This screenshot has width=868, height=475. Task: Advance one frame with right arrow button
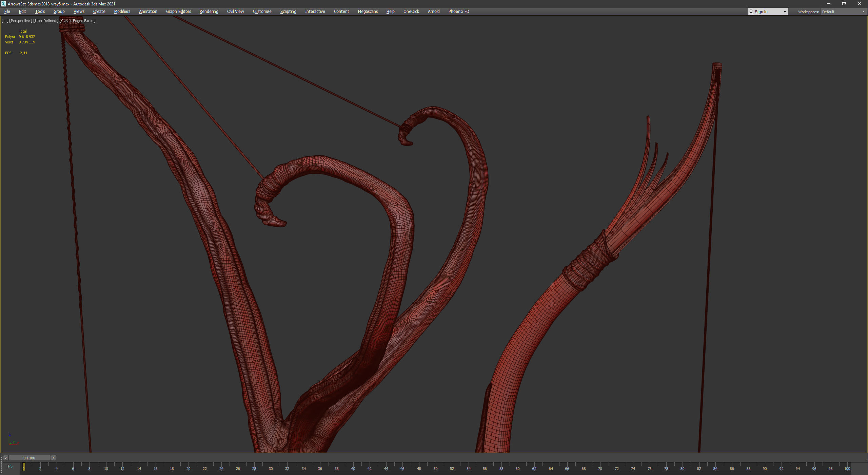click(53, 458)
